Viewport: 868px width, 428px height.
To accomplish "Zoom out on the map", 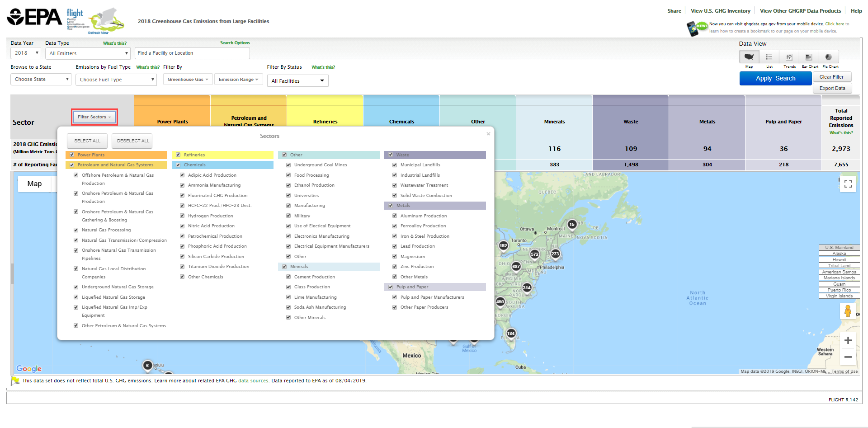I will coord(848,357).
